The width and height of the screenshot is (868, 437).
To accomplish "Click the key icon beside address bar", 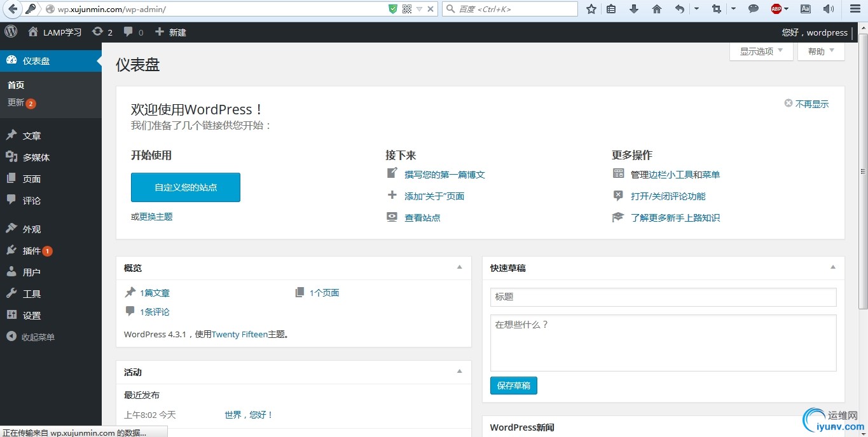I will click(x=30, y=9).
